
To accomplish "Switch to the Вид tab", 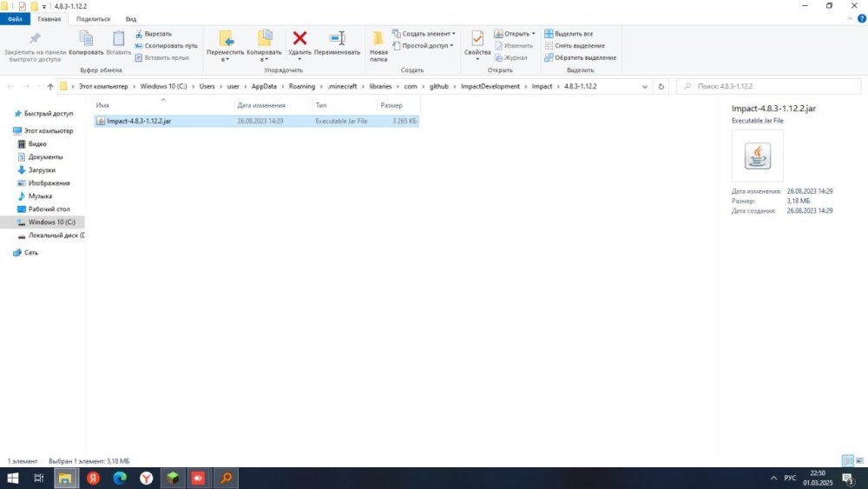I will 131,19.
